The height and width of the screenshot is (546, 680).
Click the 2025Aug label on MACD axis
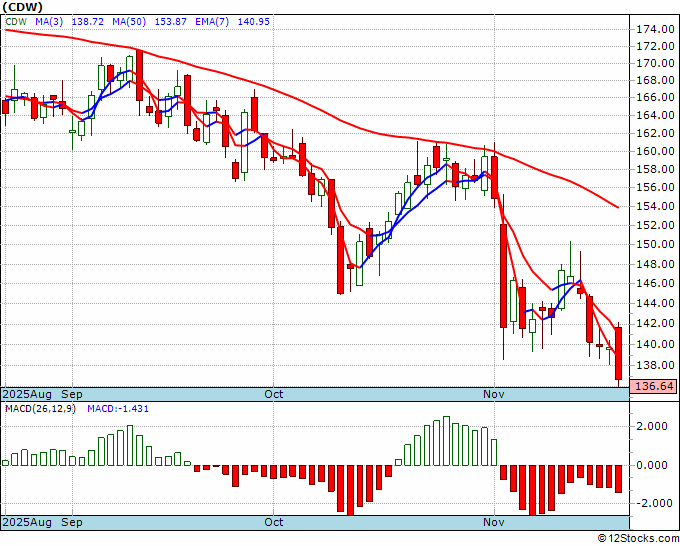pyautogui.click(x=27, y=522)
